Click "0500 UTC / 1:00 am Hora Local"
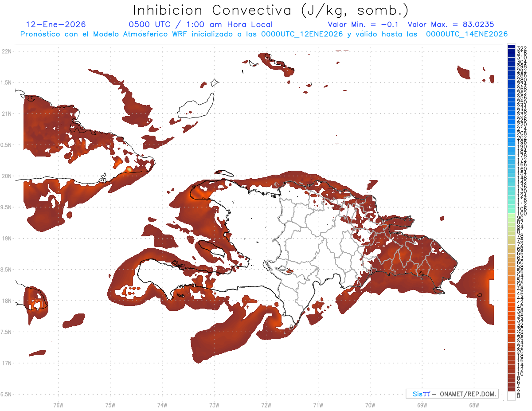This screenshot has width=532, height=411. 200,24
